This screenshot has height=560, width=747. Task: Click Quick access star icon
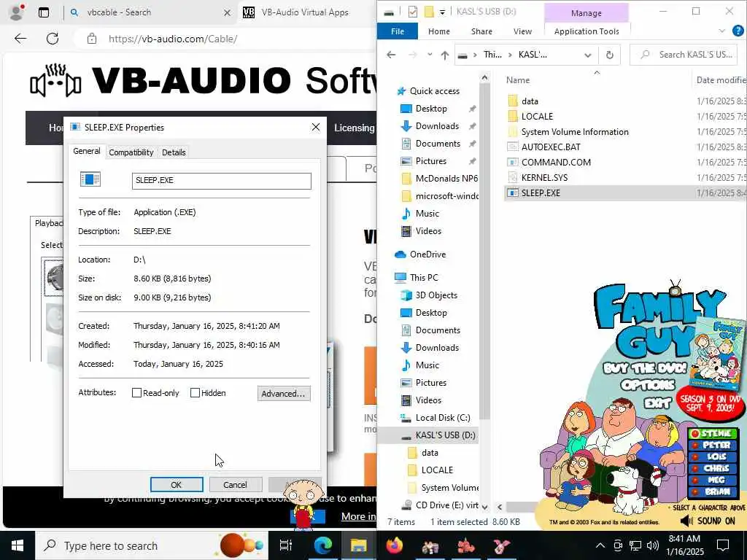coord(402,91)
